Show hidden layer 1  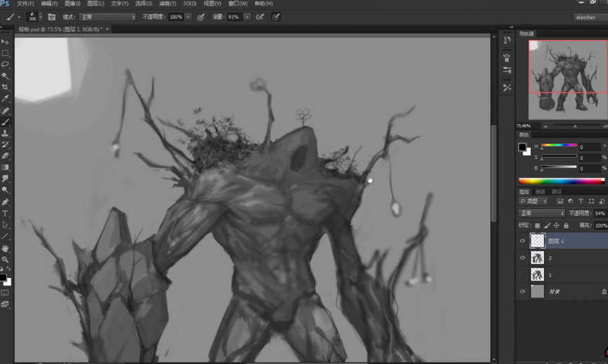[x=523, y=274]
